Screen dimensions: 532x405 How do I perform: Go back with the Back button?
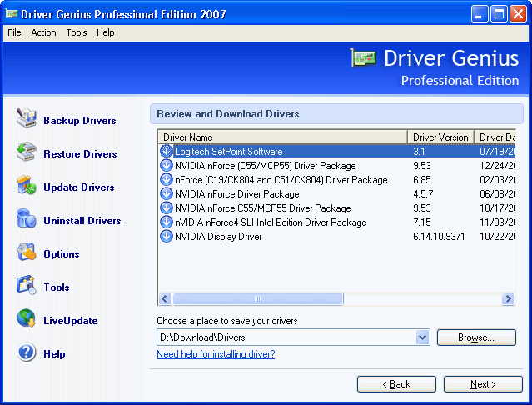coord(396,384)
